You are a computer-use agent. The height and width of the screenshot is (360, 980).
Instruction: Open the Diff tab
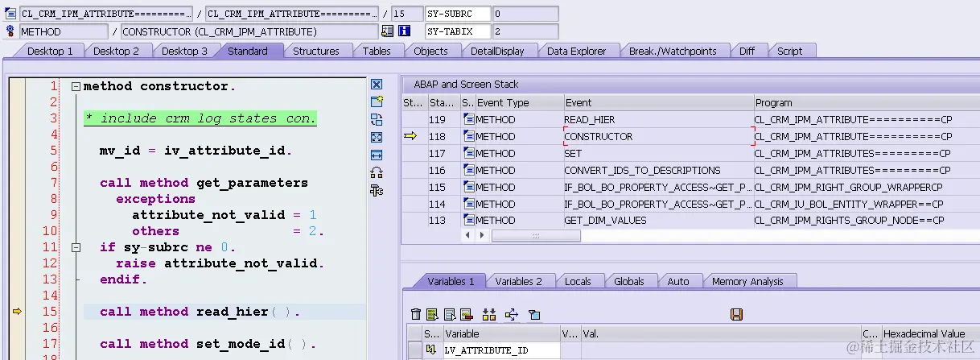tap(747, 51)
